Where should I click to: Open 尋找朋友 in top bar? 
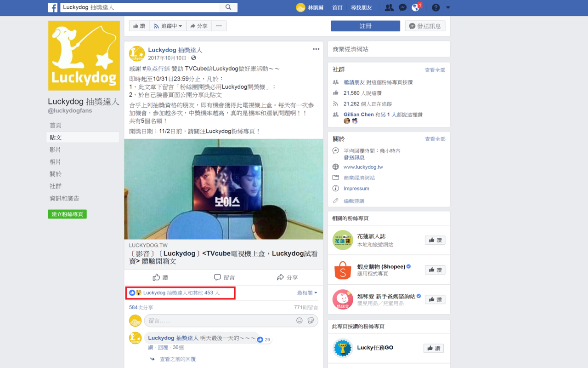pos(361,7)
